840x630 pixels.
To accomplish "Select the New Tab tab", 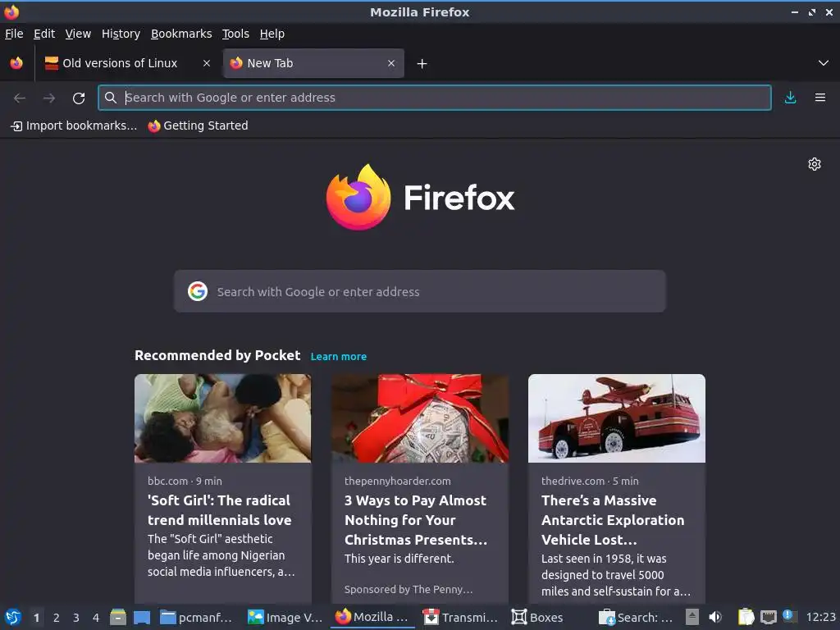I will (313, 63).
